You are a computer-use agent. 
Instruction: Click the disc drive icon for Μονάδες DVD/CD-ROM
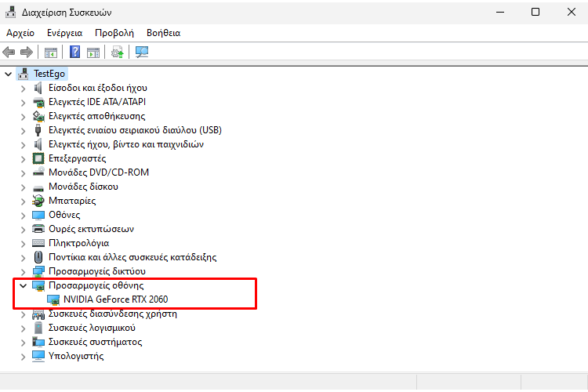tap(38, 172)
